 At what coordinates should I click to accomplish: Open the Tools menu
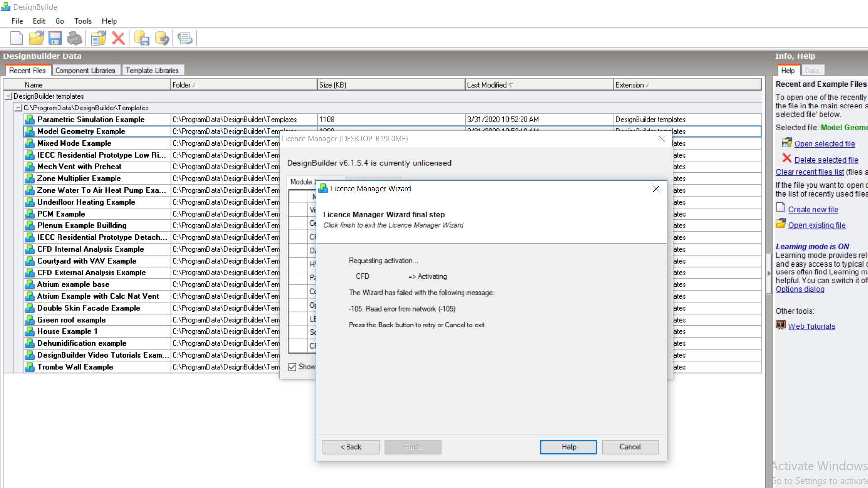(83, 21)
